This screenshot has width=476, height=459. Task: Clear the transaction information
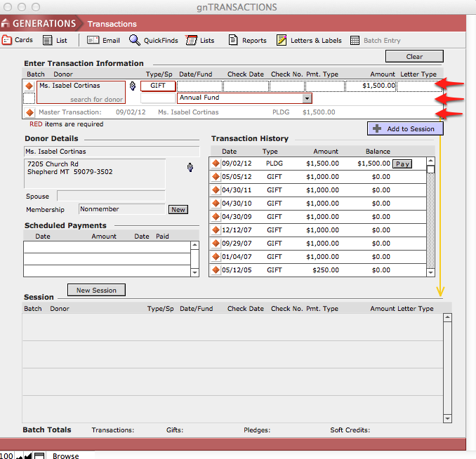point(414,57)
